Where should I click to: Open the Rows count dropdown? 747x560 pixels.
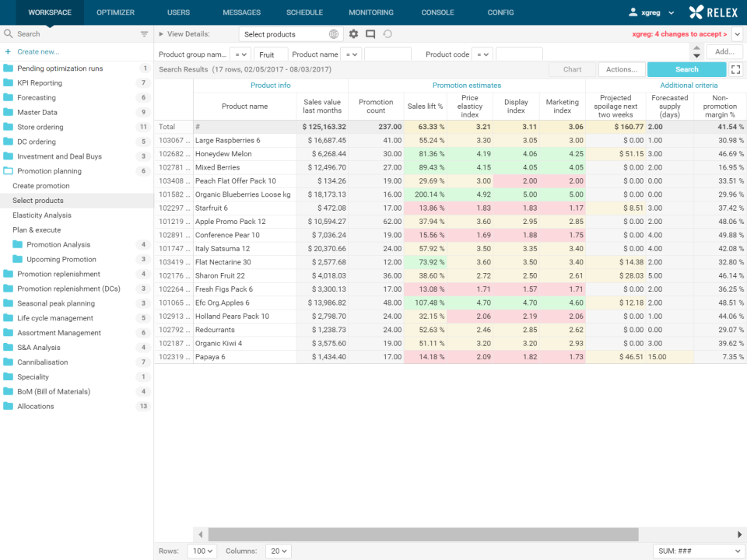tap(204, 551)
